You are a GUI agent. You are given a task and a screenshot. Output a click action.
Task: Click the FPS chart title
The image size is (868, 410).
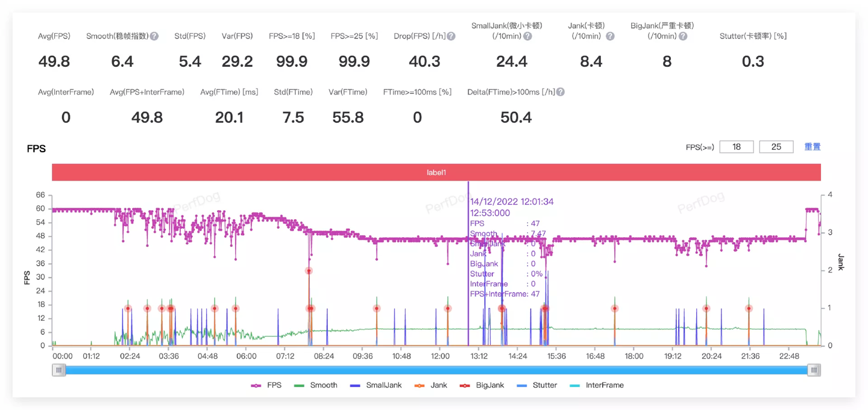36,149
